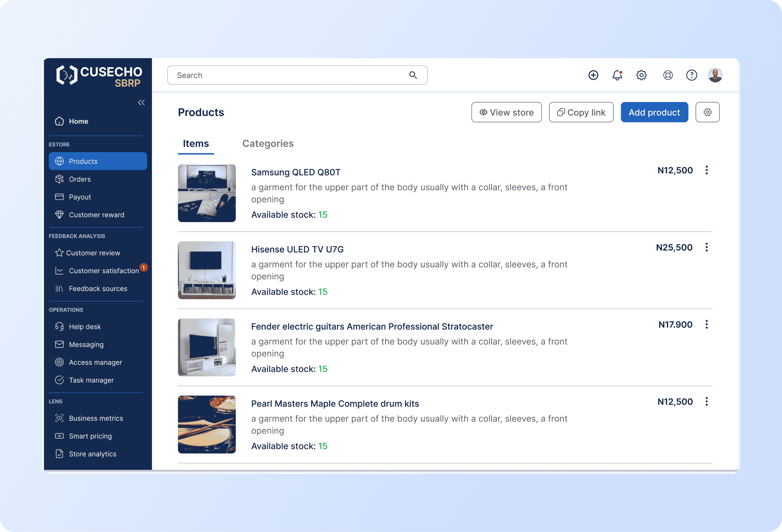Open the user profile avatar
The image size is (782, 532).
click(x=715, y=75)
